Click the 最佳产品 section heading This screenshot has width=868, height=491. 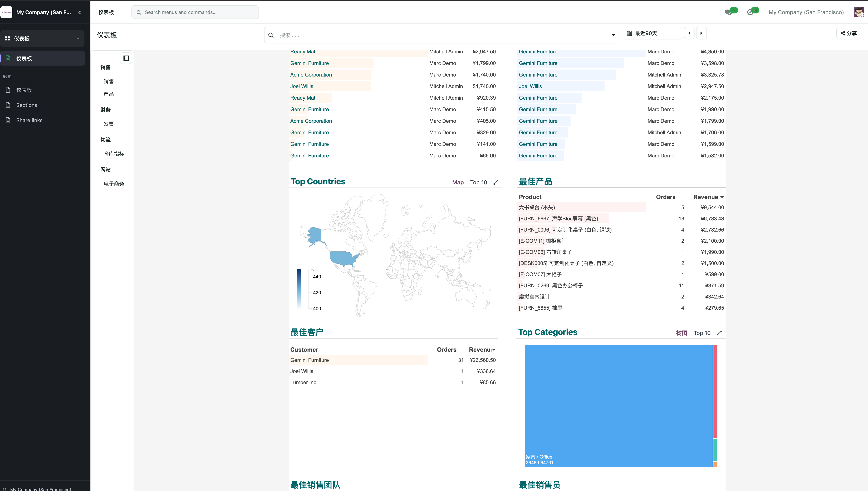535,181
